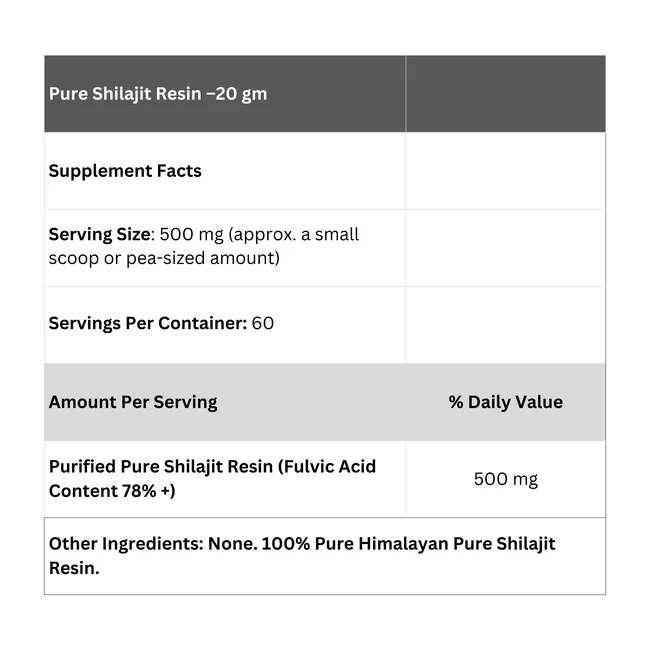Screen dimensions: 650x650
Task: Click the empty dark header cell on right
Action: [x=506, y=94]
